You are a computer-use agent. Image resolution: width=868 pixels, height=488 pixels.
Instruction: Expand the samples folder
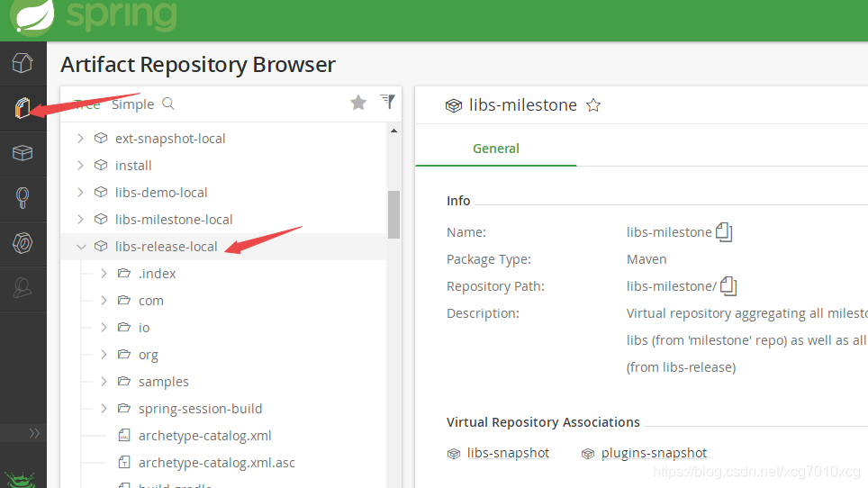pos(104,381)
